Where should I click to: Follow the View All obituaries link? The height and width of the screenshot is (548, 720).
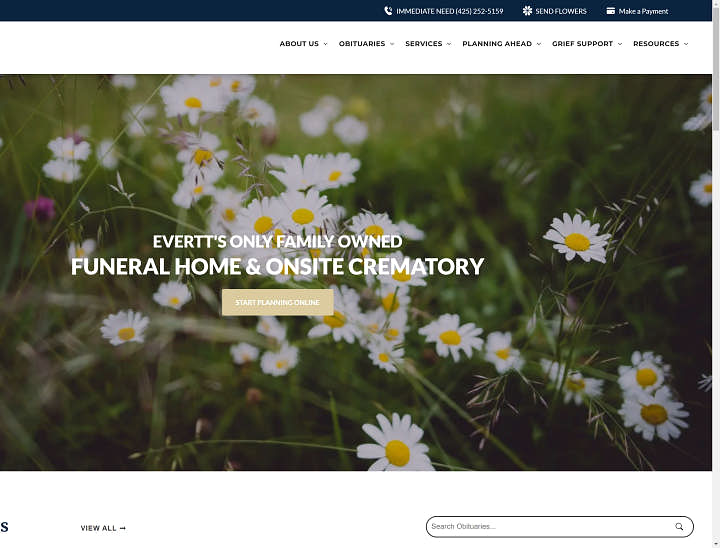(103, 528)
